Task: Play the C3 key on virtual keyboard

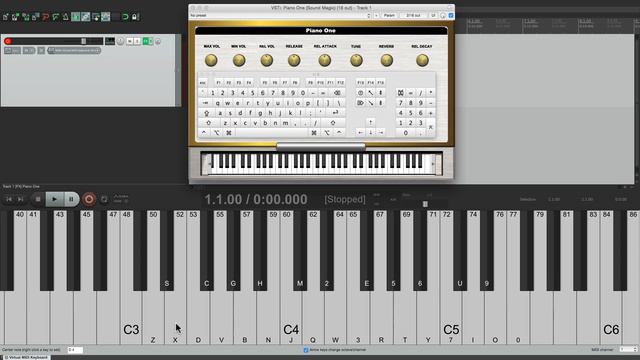Action: point(131,318)
